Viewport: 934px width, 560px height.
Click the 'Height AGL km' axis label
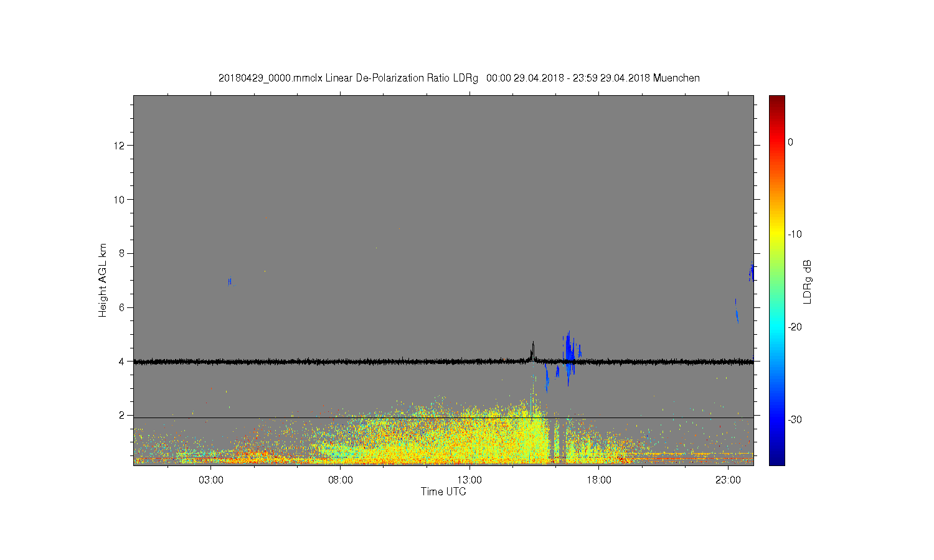click(x=103, y=280)
